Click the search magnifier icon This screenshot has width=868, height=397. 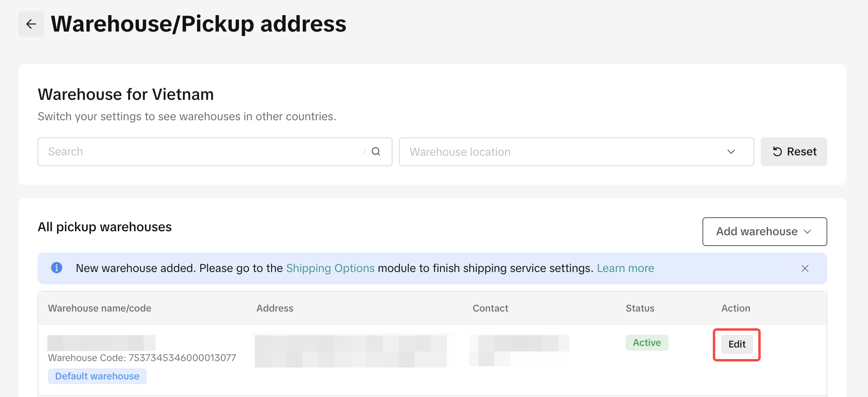click(376, 152)
